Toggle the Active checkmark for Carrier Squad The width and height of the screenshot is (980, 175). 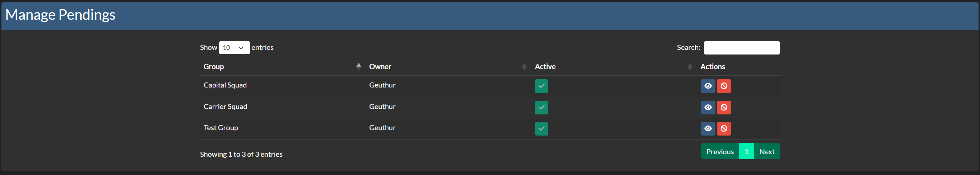click(541, 108)
